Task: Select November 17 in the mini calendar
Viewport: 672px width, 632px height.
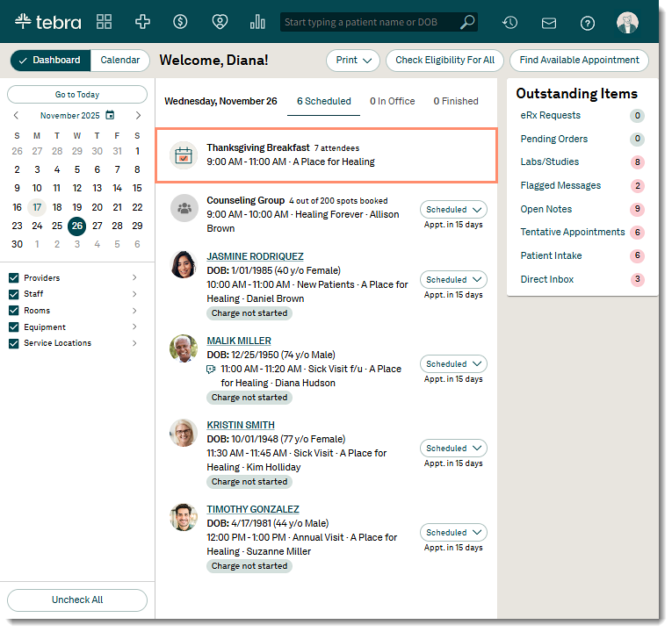Action: click(x=37, y=207)
